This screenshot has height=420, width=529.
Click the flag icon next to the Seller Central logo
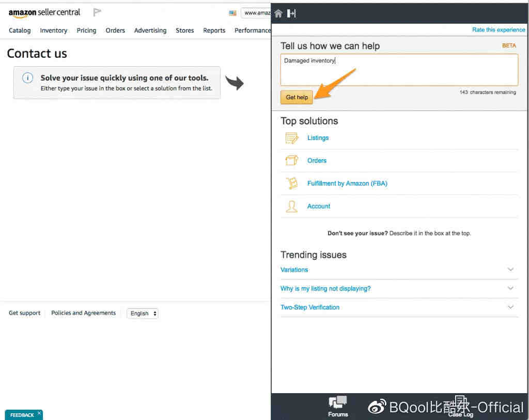tap(97, 12)
